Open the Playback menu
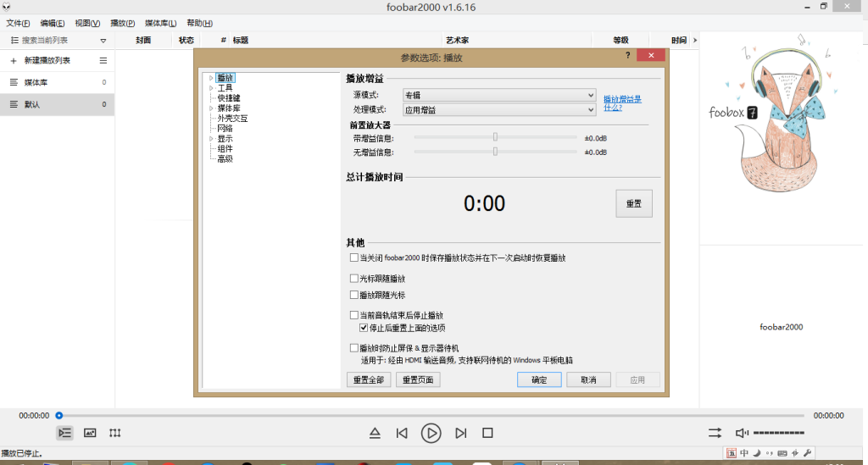Image resolution: width=868 pixels, height=465 pixels. coord(122,23)
